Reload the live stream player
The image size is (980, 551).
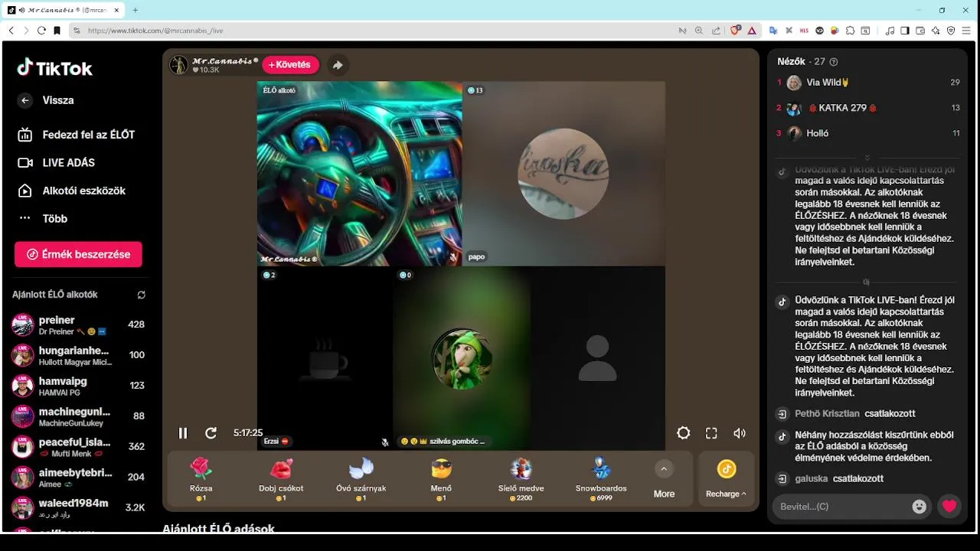point(211,433)
